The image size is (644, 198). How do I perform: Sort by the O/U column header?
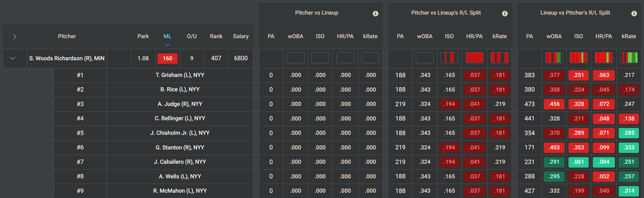click(192, 36)
